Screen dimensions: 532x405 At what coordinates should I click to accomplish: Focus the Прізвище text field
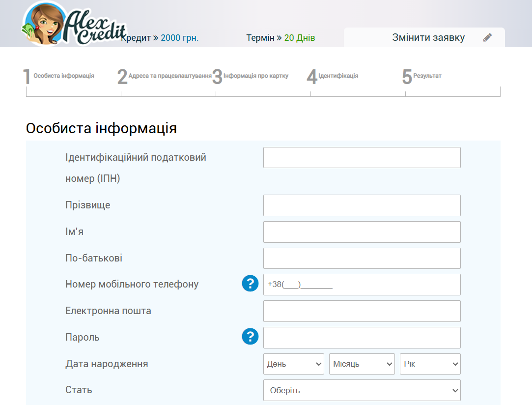pyautogui.click(x=362, y=205)
